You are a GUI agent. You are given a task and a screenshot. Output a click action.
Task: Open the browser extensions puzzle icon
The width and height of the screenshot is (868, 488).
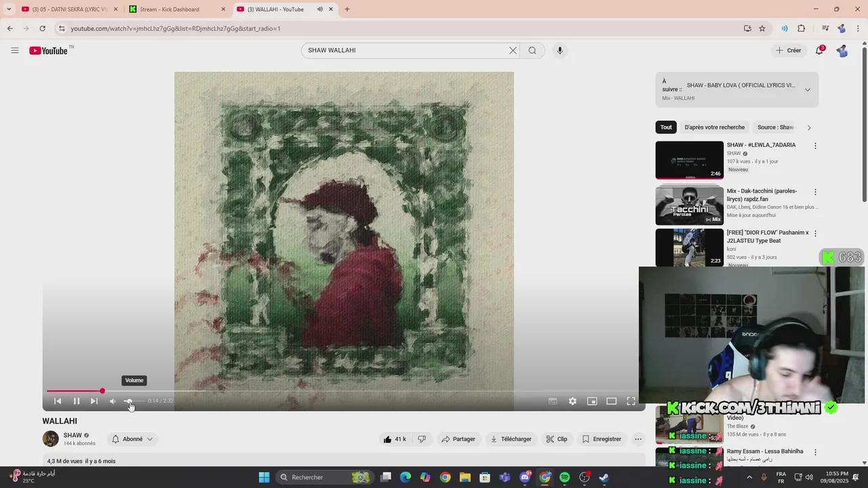pyautogui.click(x=801, y=28)
